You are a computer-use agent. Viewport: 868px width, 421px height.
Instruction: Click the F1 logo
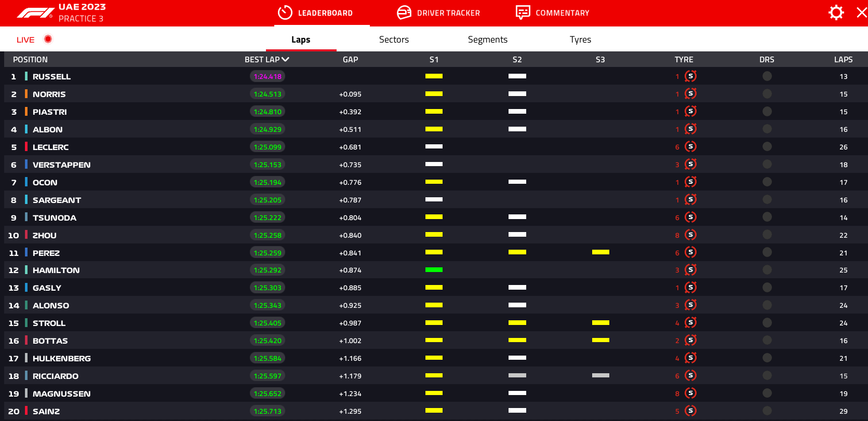[x=35, y=13]
